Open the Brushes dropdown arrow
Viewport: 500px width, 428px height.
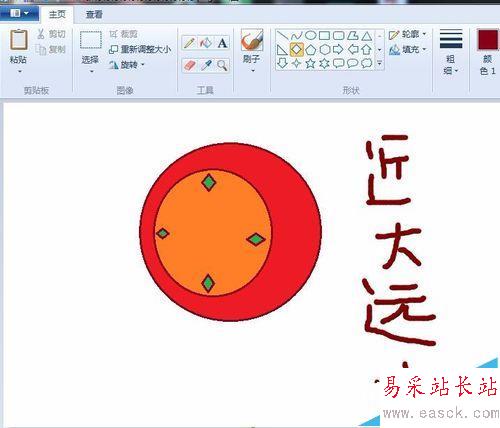(x=252, y=71)
